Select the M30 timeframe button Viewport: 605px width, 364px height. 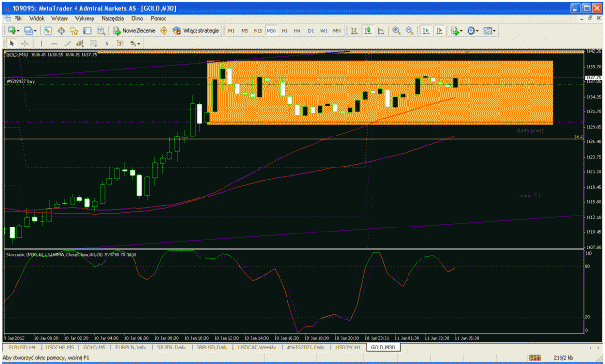[x=271, y=30]
